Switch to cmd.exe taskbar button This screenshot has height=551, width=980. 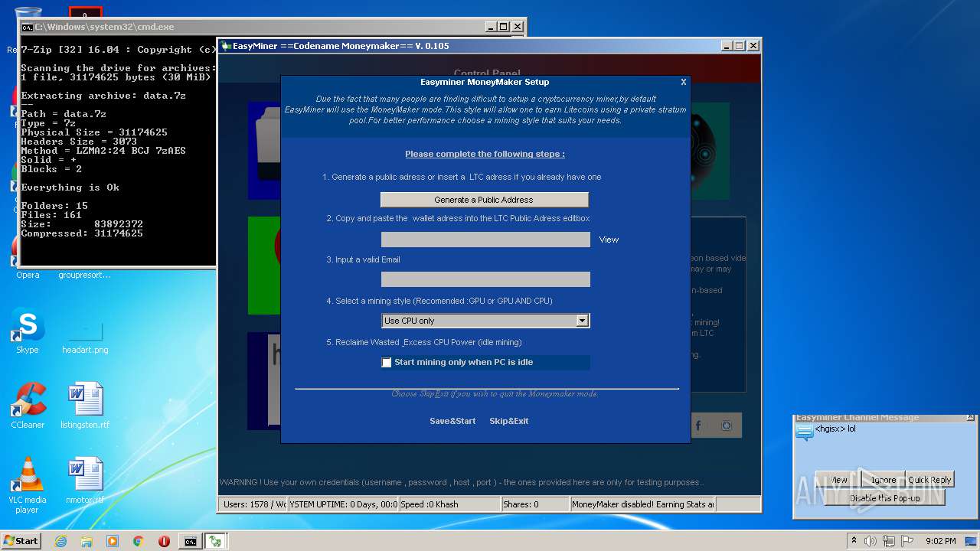coord(190,541)
